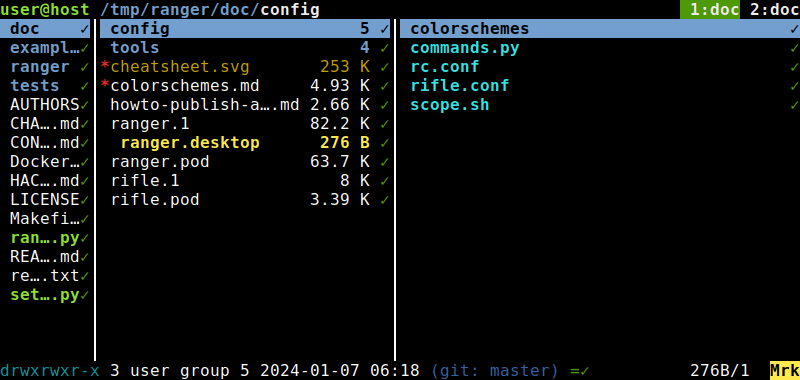The width and height of the screenshot is (800, 380).
Task: Select the ranger directory in the parent column
Action: [45, 67]
